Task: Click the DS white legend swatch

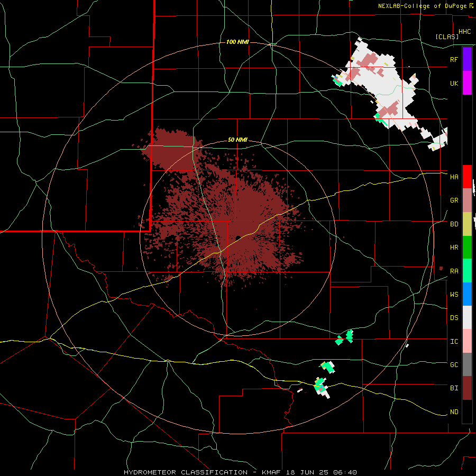Action: coord(467,317)
